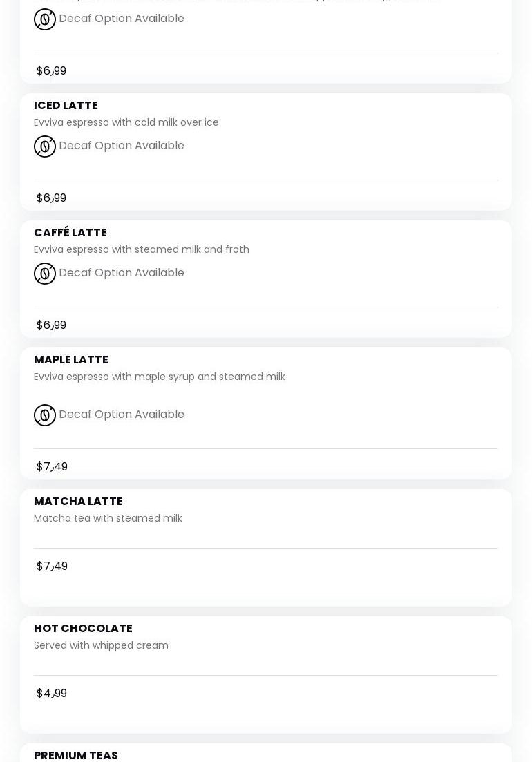Click the Maple Latte $7,49 price

pos(53,467)
